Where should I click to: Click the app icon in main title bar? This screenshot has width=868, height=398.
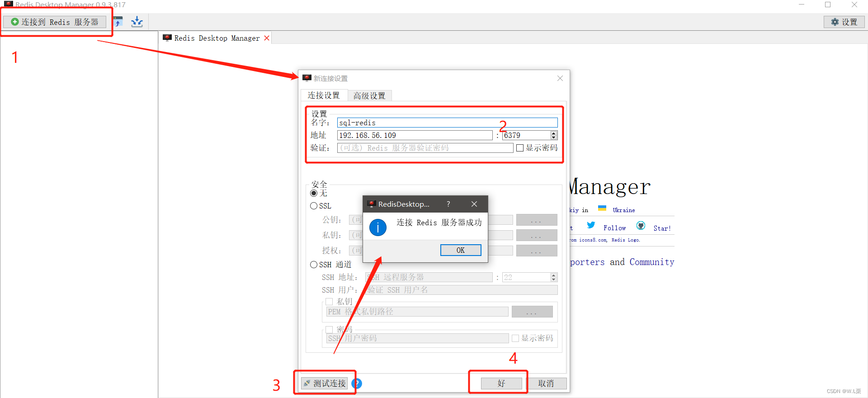click(x=9, y=4)
